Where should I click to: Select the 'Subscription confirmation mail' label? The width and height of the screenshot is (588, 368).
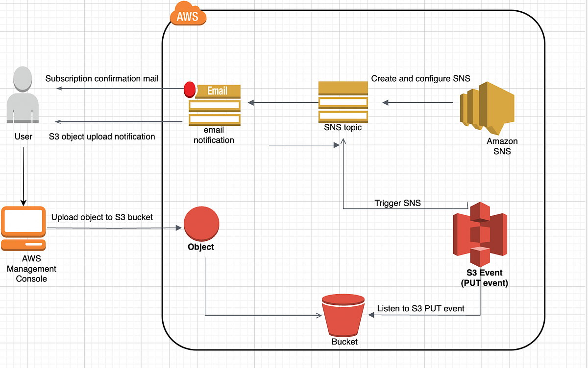102,78
